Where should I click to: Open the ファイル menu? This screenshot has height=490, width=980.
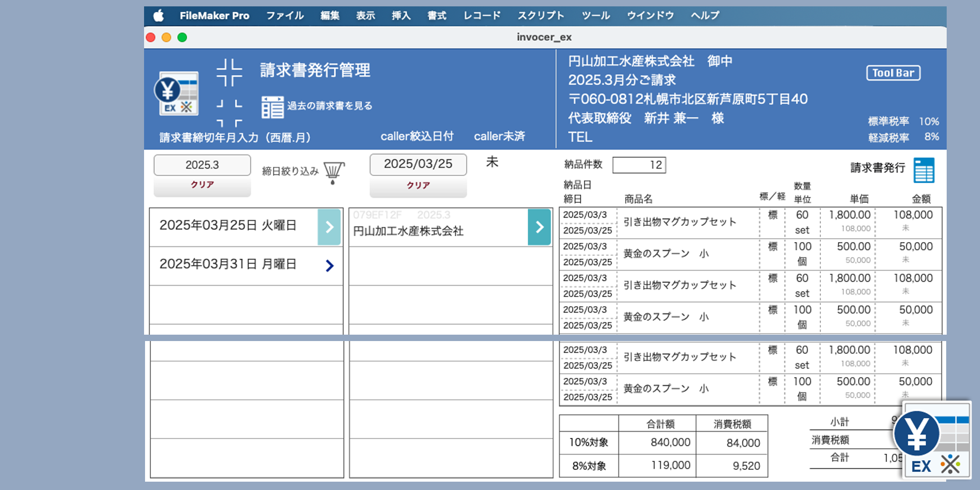pos(285,16)
